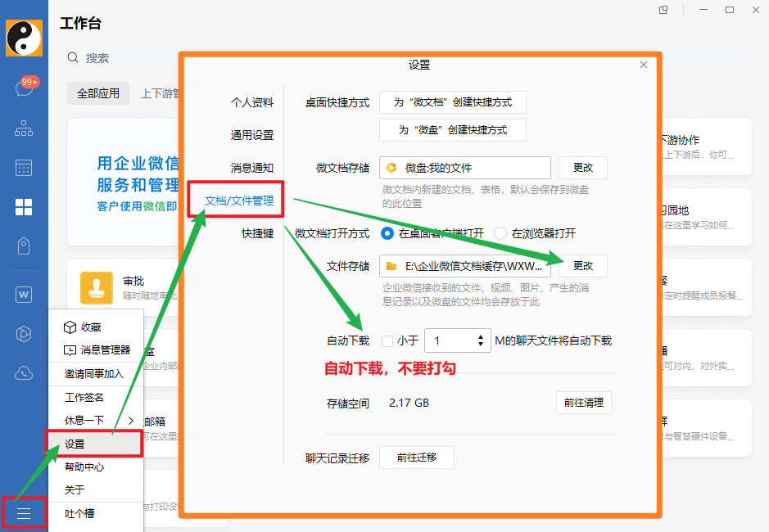Screen dimensions: 769x532
Task: Open 快捷键 settings section
Action: pyautogui.click(x=257, y=233)
